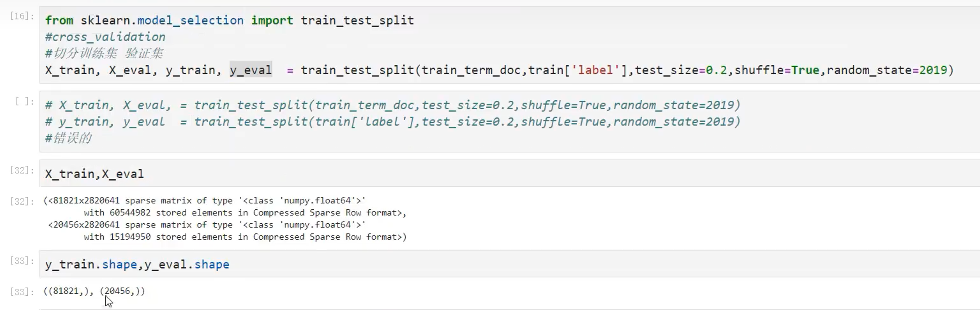Screen dimensions: 980x310
Task: Click the #错误的 comment line
Action: tap(69, 138)
